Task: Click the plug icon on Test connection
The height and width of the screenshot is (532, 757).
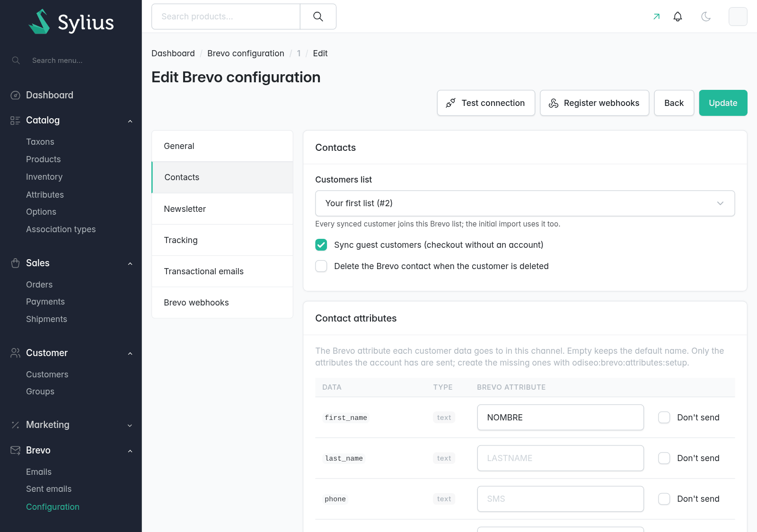Action: point(451,103)
